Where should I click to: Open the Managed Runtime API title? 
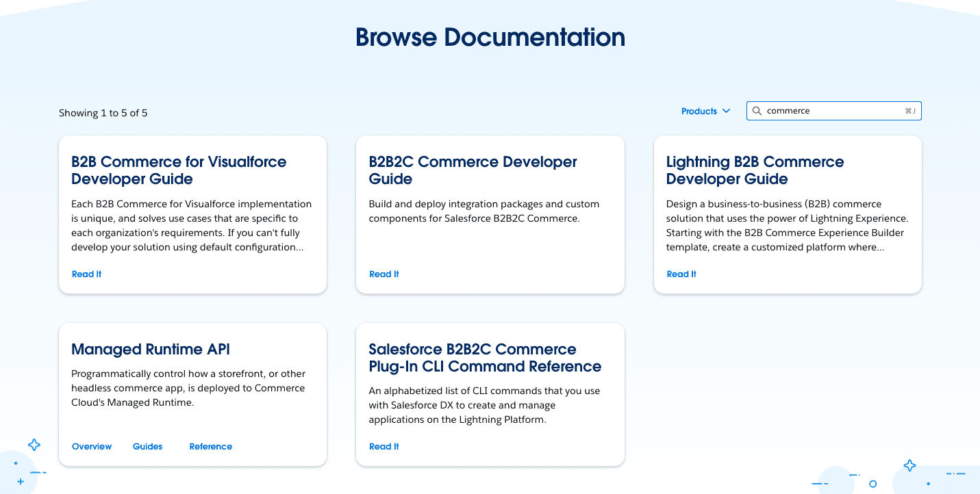151,350
